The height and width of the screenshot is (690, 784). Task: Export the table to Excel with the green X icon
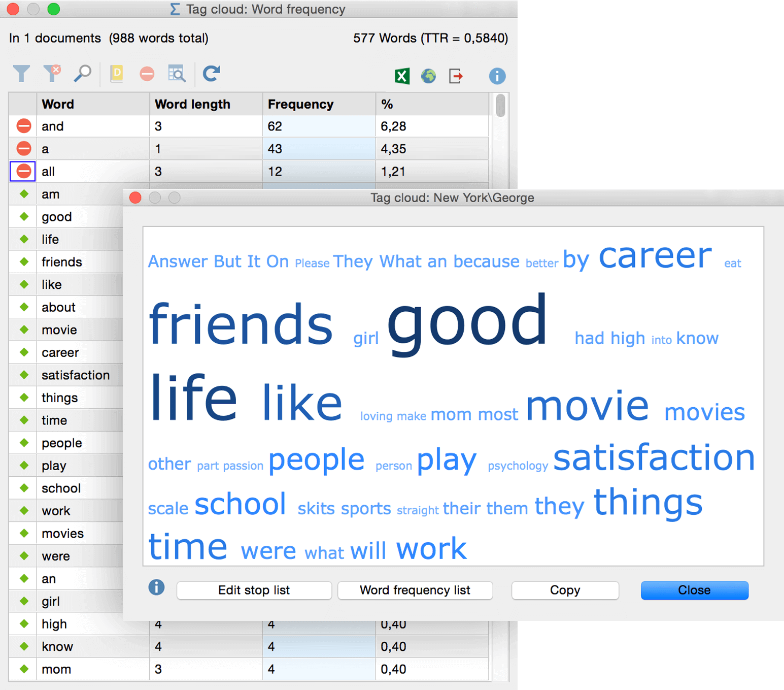[402, 76]
